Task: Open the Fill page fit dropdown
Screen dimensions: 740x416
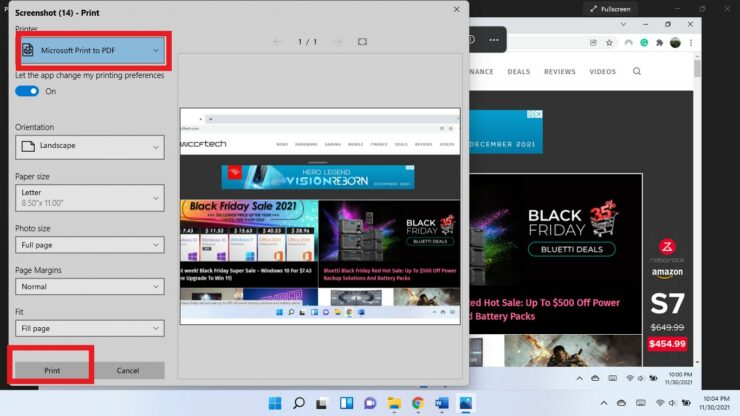Action: tap(90, 328)
